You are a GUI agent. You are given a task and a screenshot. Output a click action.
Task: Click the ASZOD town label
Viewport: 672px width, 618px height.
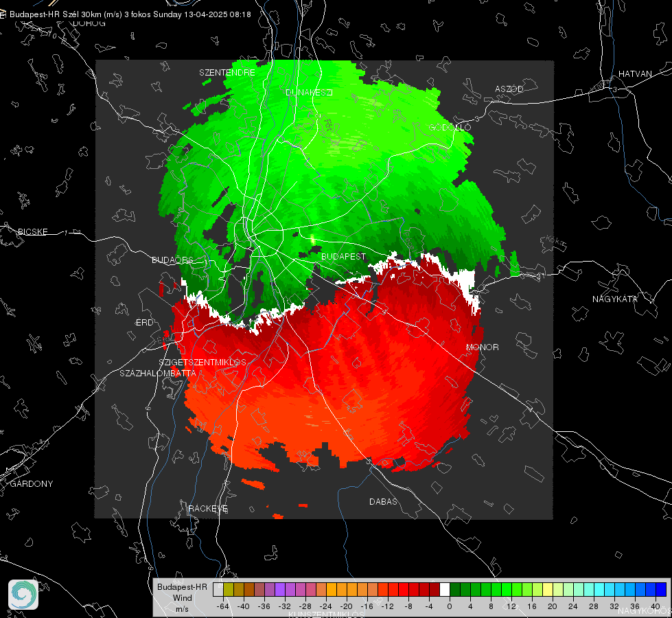pos(509,89)
